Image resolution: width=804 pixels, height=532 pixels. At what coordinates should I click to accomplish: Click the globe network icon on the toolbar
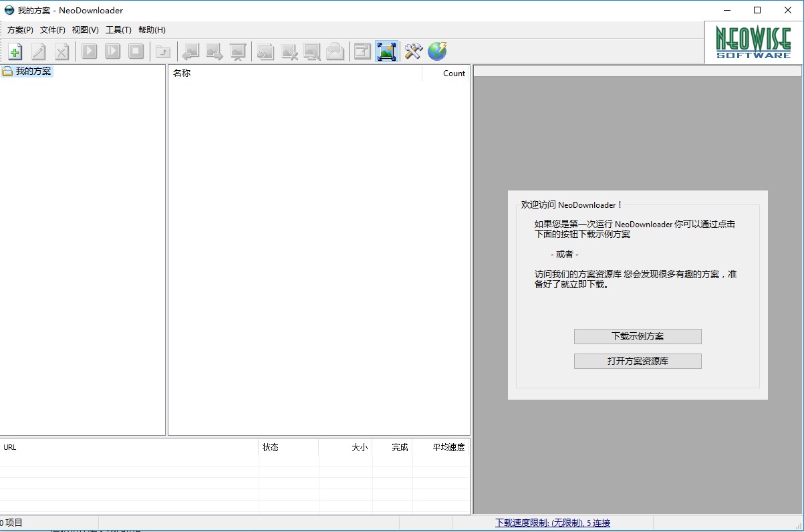tap(436, 51)
